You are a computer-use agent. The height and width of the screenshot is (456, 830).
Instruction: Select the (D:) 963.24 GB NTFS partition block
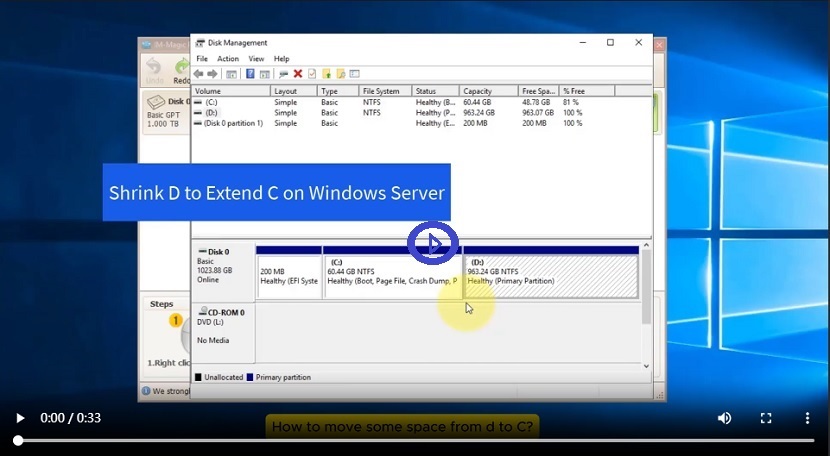click(551, 272)
